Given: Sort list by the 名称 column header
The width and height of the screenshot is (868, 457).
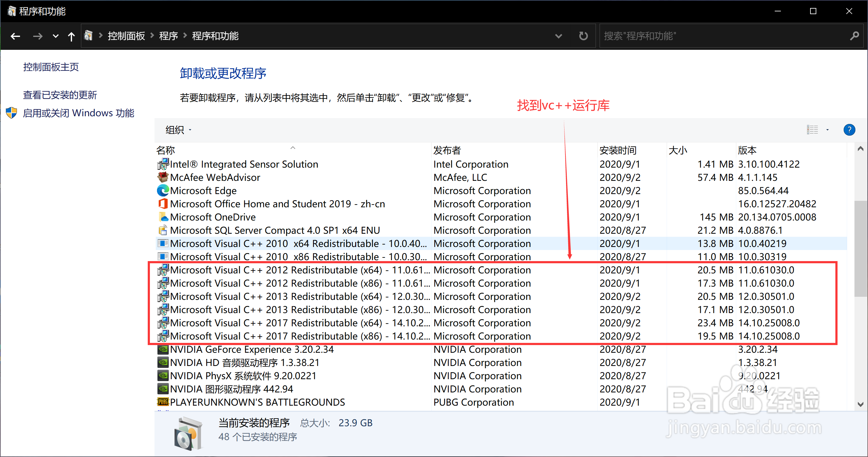Looking at the screenshot, I should click(x=166, y=150).
